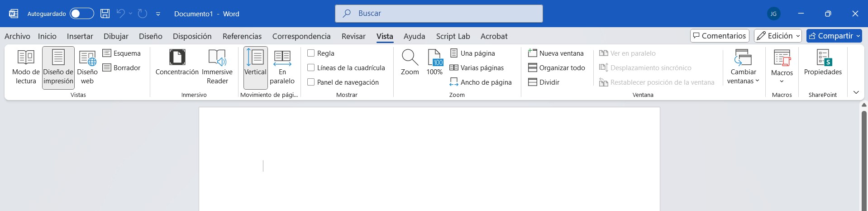
Task: Switch to Modo de lectura view
Action: click(x=26, y=67)
